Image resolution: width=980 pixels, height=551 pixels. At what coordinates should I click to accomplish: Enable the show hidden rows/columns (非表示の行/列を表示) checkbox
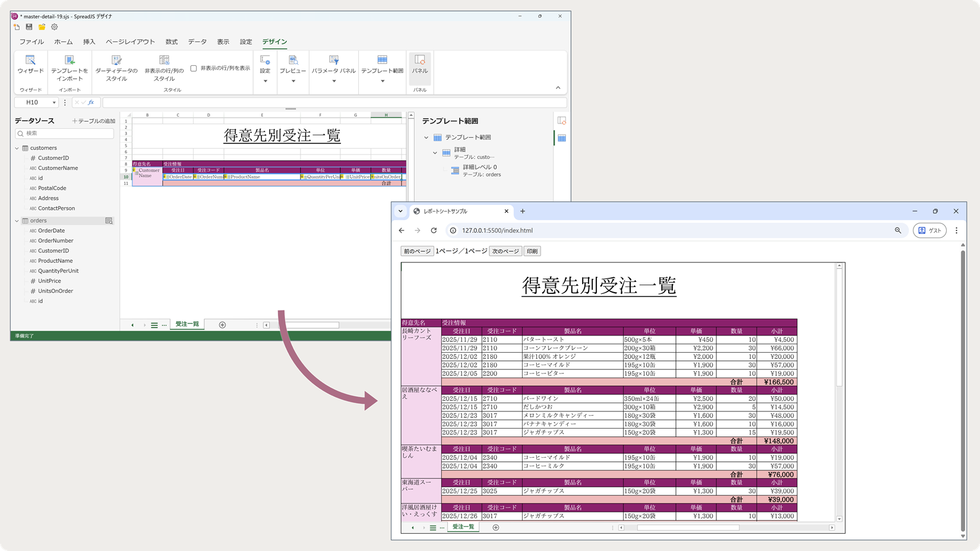click(194, 68)
